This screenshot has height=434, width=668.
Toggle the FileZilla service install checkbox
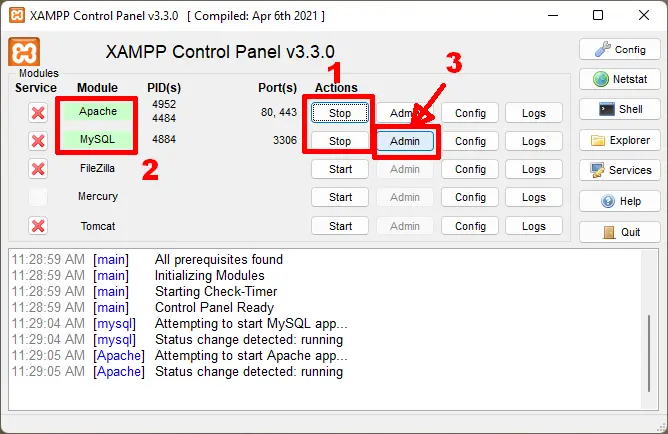coord(38,169)
